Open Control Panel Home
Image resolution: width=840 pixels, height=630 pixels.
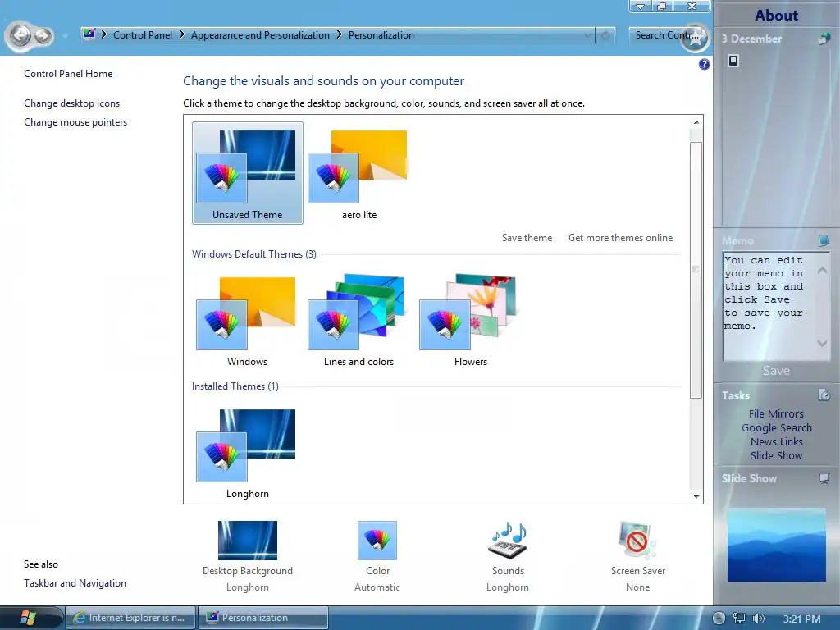(x=68, y=73)
